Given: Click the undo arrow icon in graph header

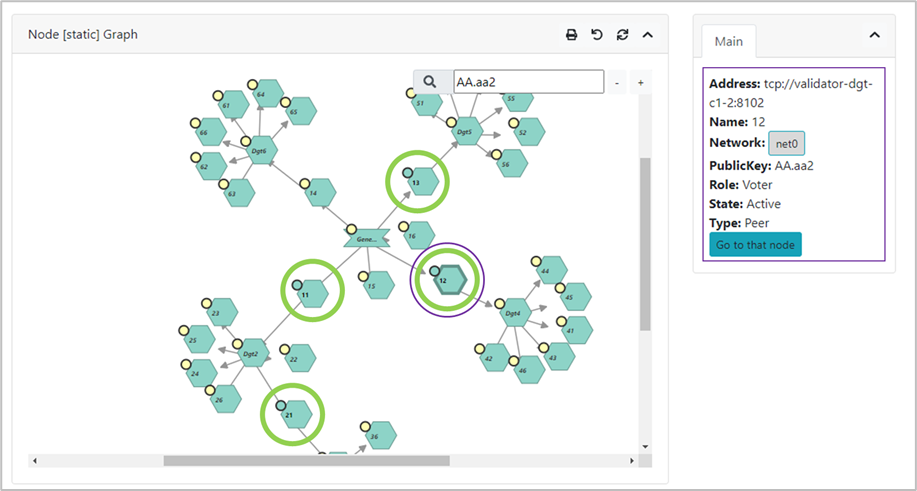Looking at the screenshot, I should 597,35.
